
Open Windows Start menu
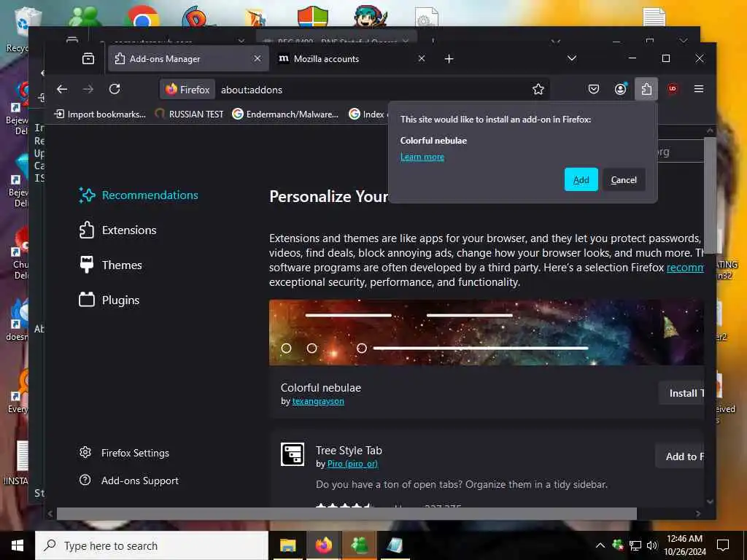point(18,545)
